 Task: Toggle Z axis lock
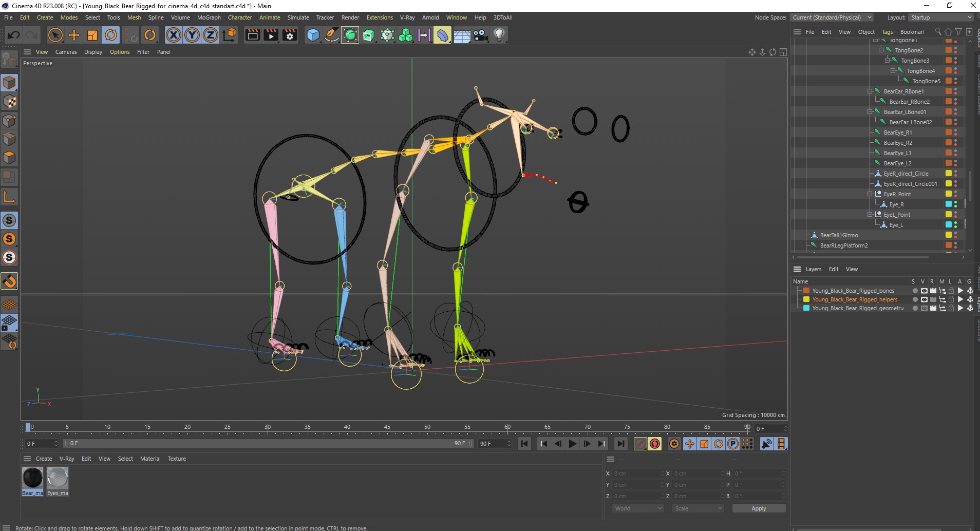211,35
